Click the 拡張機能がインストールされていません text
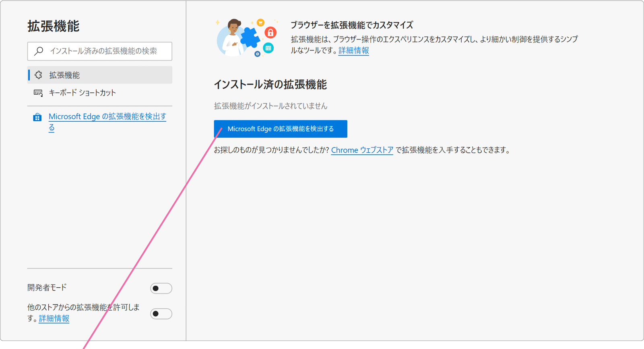Viewport: 644px width, 349px height. click(270, 106)
